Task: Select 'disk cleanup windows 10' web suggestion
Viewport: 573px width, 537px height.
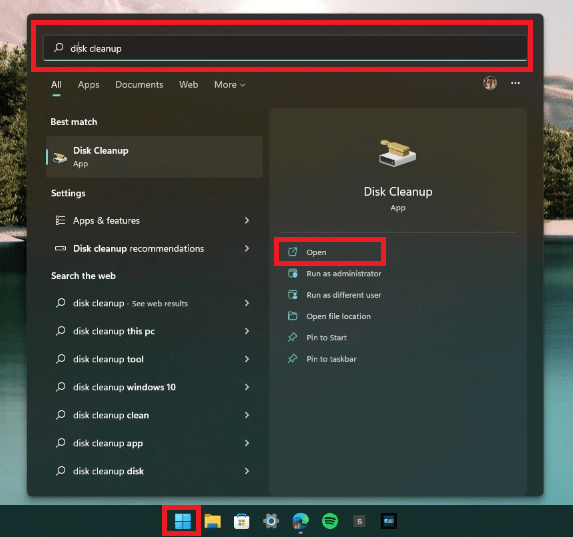Action: click(153, 387)
